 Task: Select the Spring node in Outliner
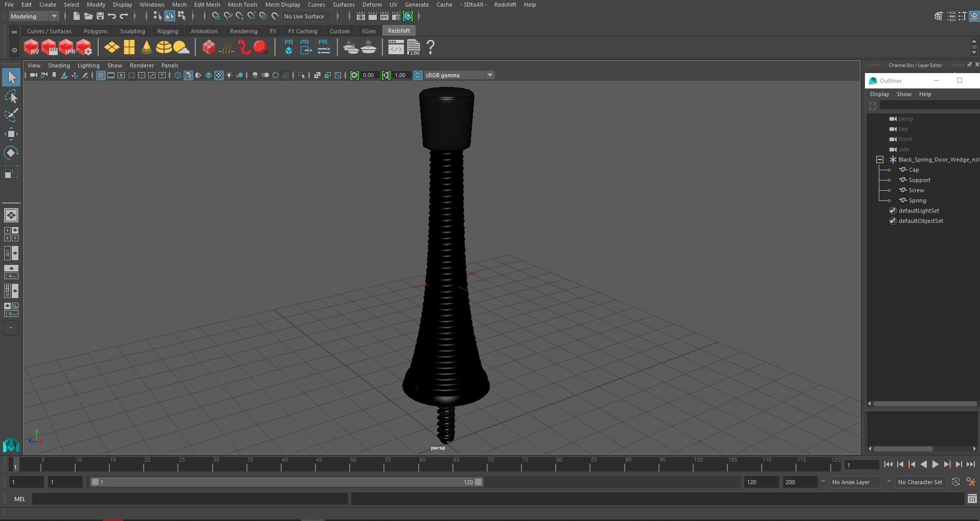(917, 200)
